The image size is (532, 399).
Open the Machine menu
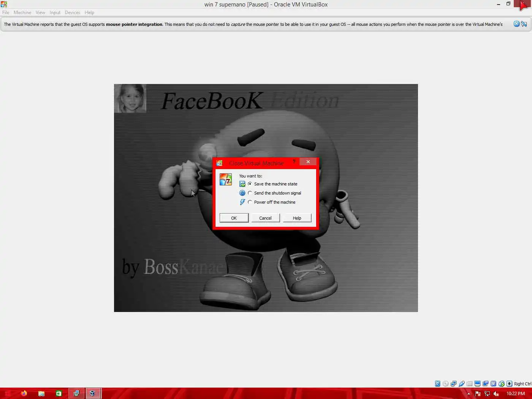pyautogui.click(x=22, y=13)
